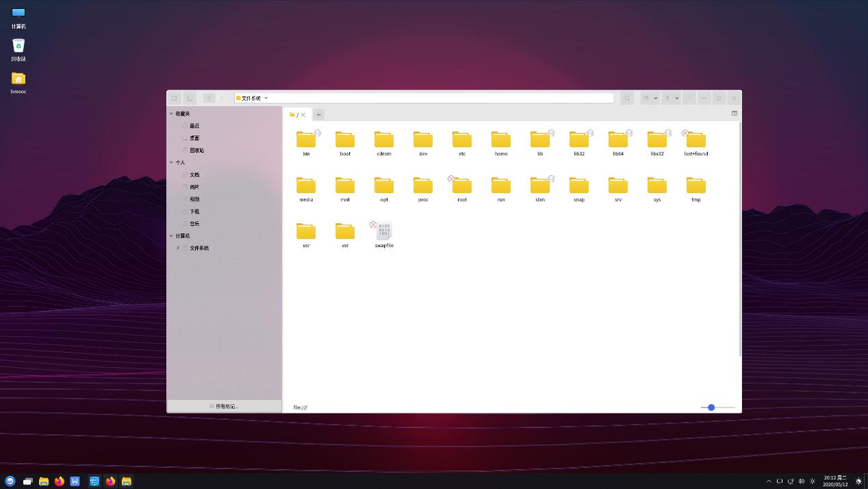The width and height of the screenshot is (868, 489).
Task: Click the icon zoom slider handle
Action: tap(711, 407)
